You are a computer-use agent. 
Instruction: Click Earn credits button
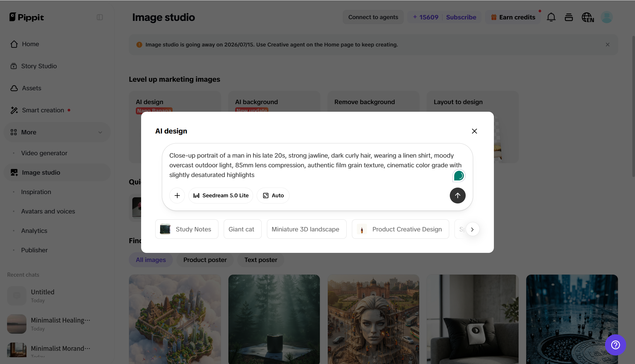513,17
